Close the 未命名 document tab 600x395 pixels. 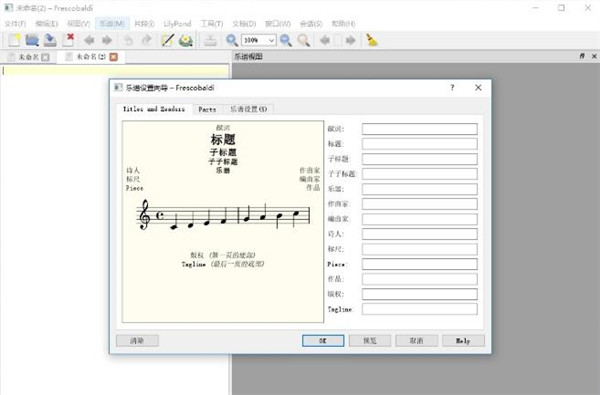46,57
